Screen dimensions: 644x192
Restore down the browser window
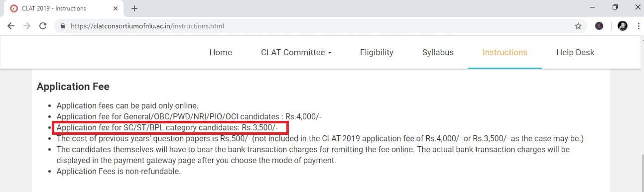tap(615, 7)
